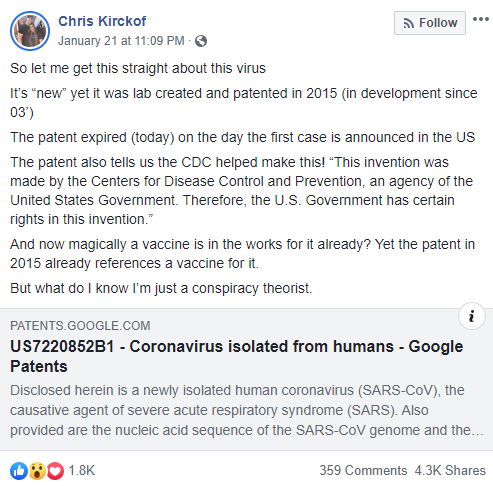493x486 pixels.
Task: Open the US7220852B1 Google Patents link title
Action: (237, 356)
